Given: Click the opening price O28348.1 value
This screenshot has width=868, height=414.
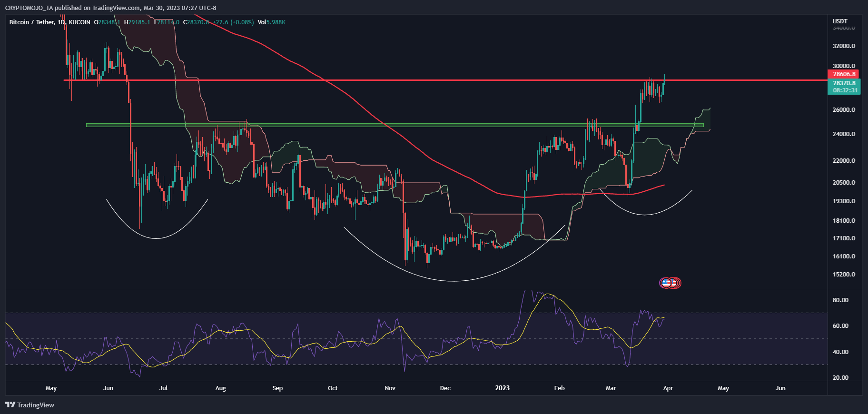Looking at the screenshot, I should tap(107, 22).
